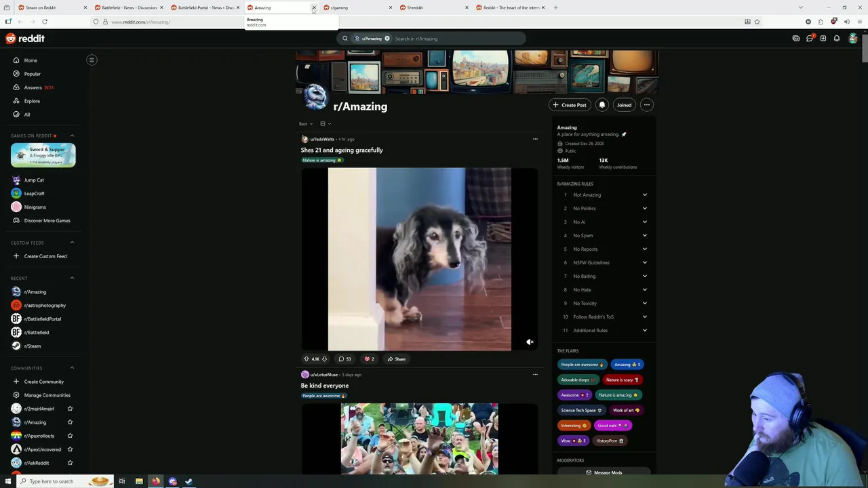The width and height of the screenshot is (868, 488).
Task: Unmute the dog video
Action: pyautogui.click(x=530, y=342)
